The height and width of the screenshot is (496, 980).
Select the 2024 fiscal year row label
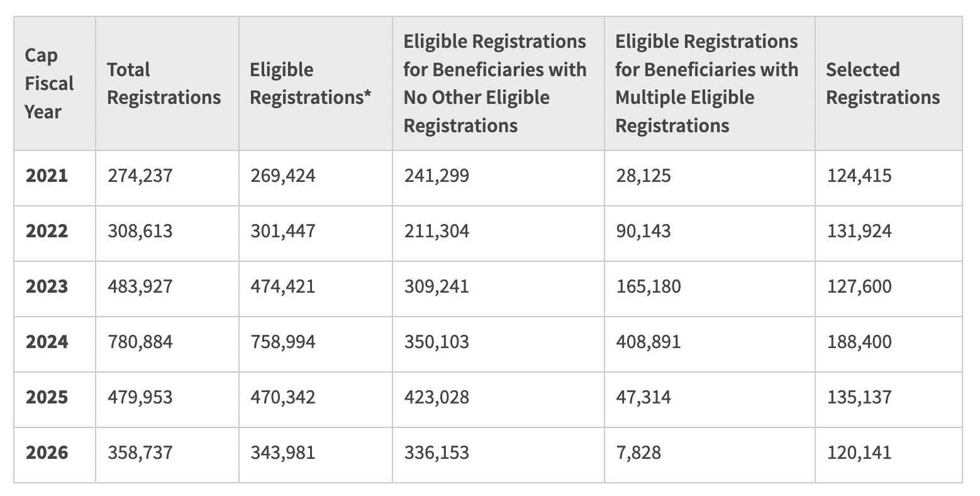[47, 342]
